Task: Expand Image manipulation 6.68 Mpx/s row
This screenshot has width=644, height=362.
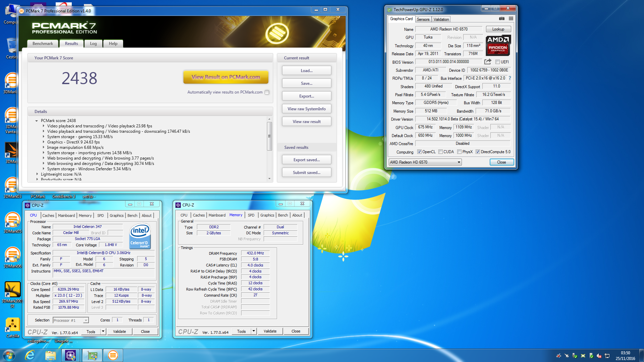Action: (x=44, y=147)
